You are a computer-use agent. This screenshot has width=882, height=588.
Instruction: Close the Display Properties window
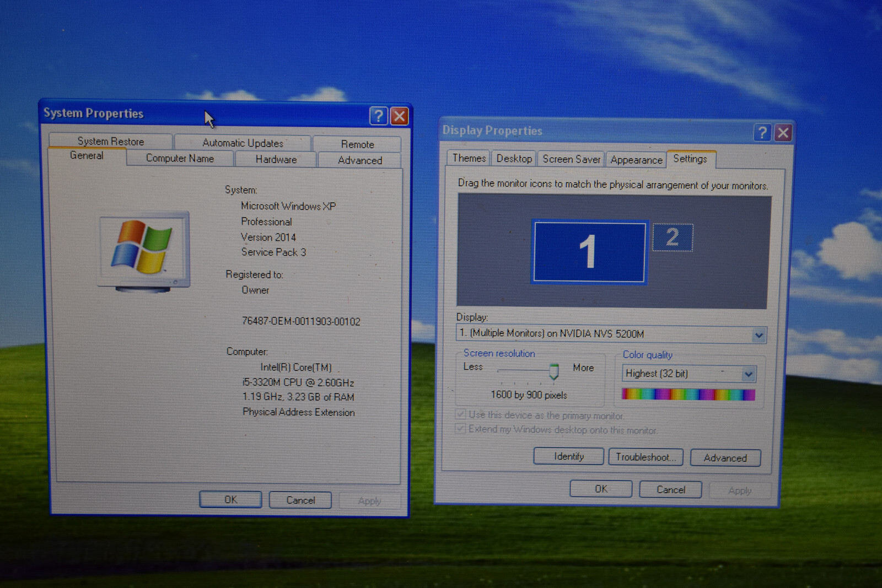pyautogui.click(x=783, y=133)
